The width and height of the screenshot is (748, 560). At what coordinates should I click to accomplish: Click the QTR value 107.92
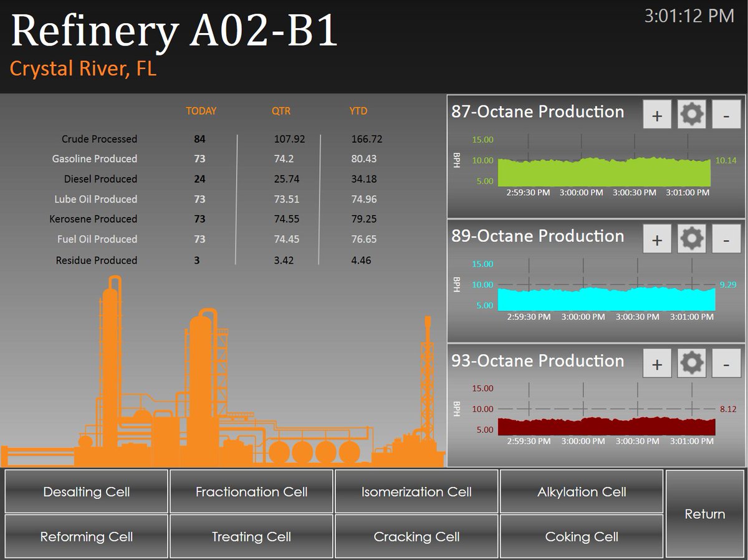click(x=289, y=139)
